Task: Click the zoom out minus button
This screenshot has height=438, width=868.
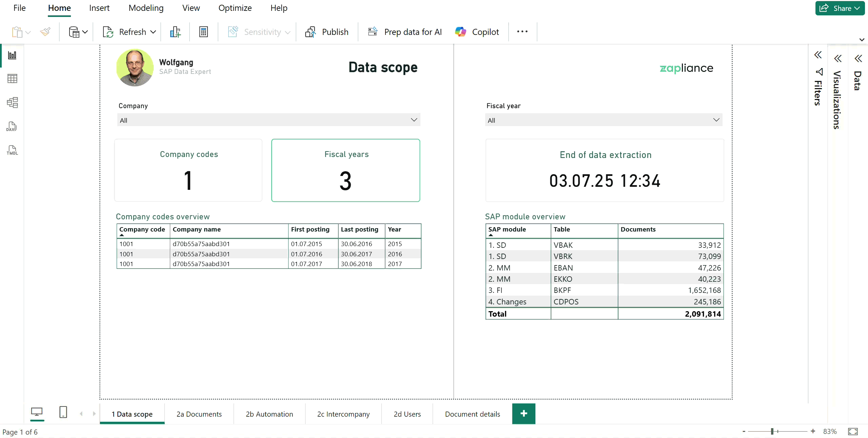Action: pyautogui.click(x=744, y=431)
